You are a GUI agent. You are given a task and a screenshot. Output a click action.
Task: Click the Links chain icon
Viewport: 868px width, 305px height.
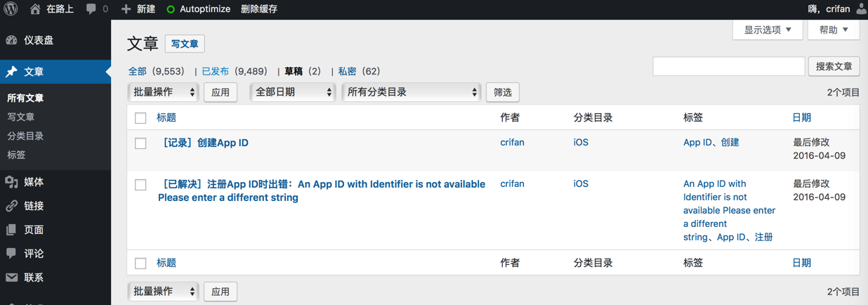pyautogui.click(x=12, y=206)
